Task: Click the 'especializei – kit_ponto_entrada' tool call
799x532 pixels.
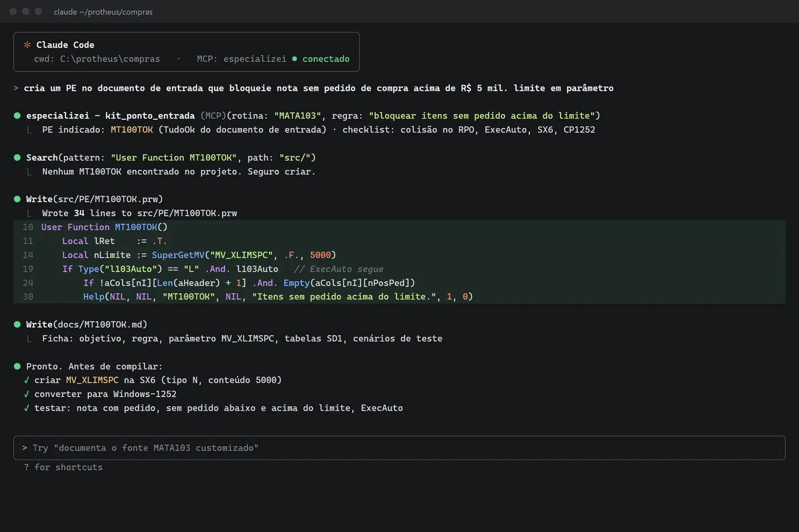Action: click(313, 116)
